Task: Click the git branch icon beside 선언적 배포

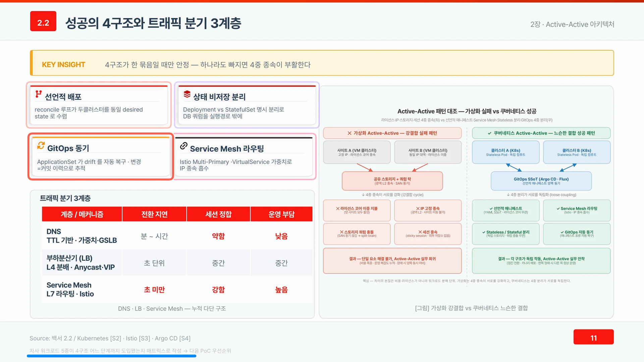Action: tap(39, 94)
